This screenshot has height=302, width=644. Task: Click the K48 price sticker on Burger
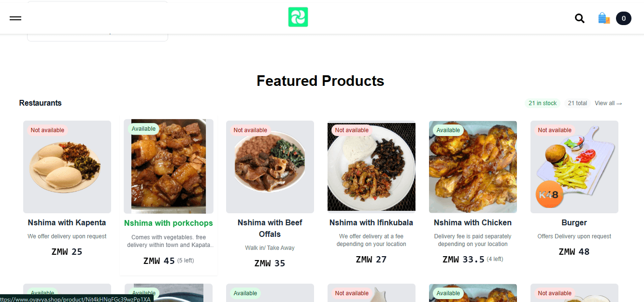tap(548, 195)
